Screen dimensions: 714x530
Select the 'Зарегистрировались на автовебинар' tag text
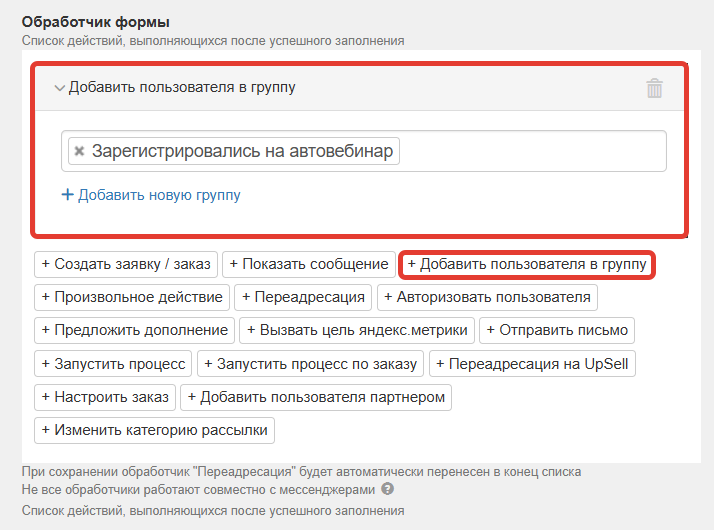pos(242,151)
